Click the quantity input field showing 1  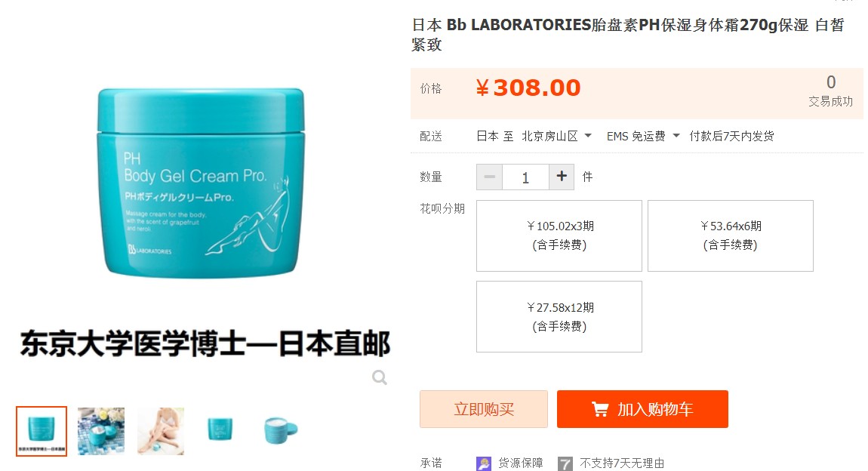click(525, 177)
